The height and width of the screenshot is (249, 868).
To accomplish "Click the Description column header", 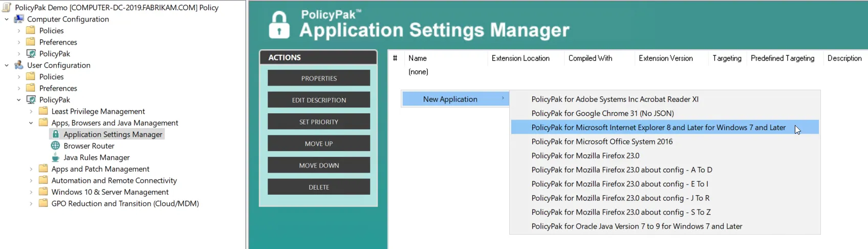I will click(844, 58).
